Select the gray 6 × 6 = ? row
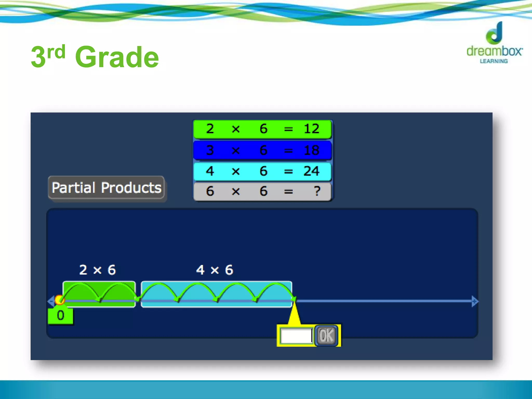The image size is (532, 399). [262, 191]
